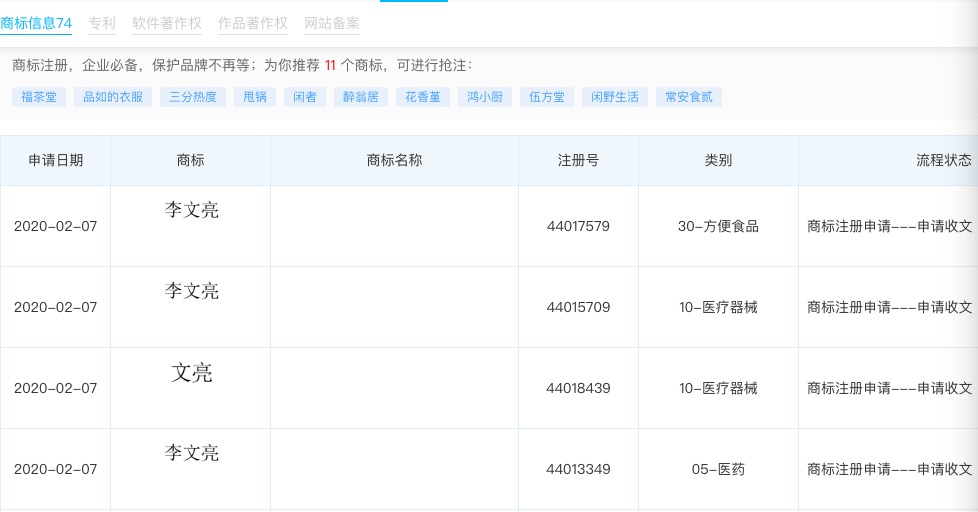This screenshot has height=512, width=978.
Task: Click the 花香堇 recommended tag
Action: [422, 97]
